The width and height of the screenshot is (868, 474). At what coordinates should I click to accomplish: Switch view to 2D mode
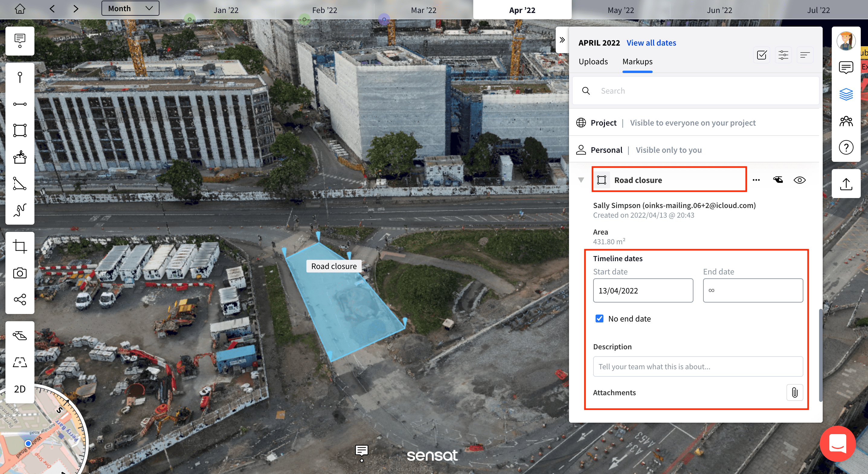coord(20,389)
